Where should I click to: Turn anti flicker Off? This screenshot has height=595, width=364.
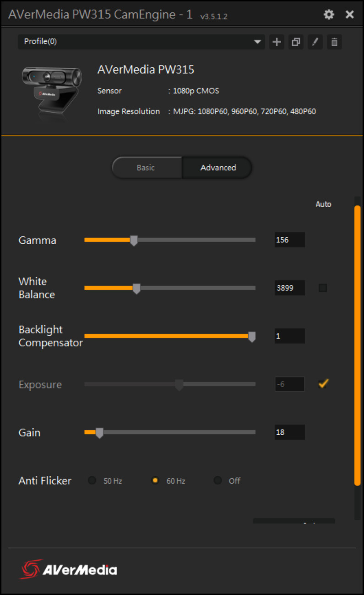coord(218,480)
